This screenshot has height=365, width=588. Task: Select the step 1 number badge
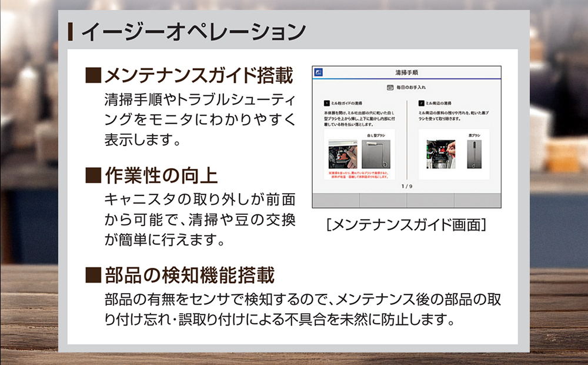tap(326, 102)
